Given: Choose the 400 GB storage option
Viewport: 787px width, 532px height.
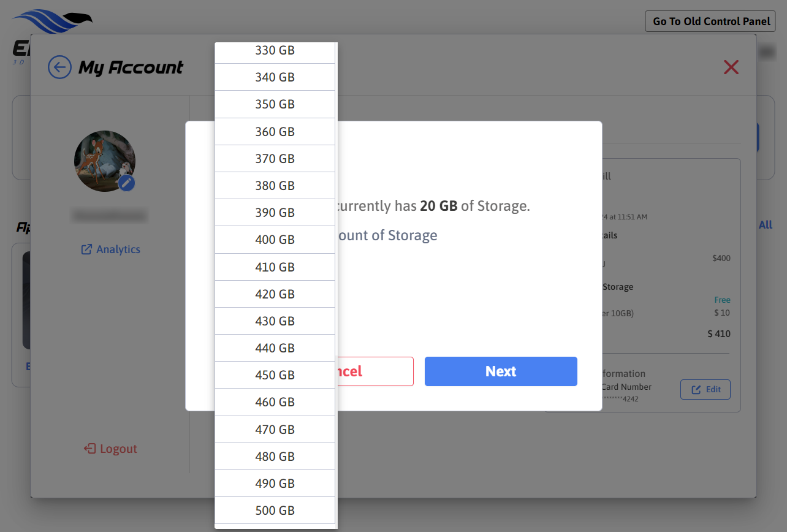Looking at the screenshot, I should [275, 240].
